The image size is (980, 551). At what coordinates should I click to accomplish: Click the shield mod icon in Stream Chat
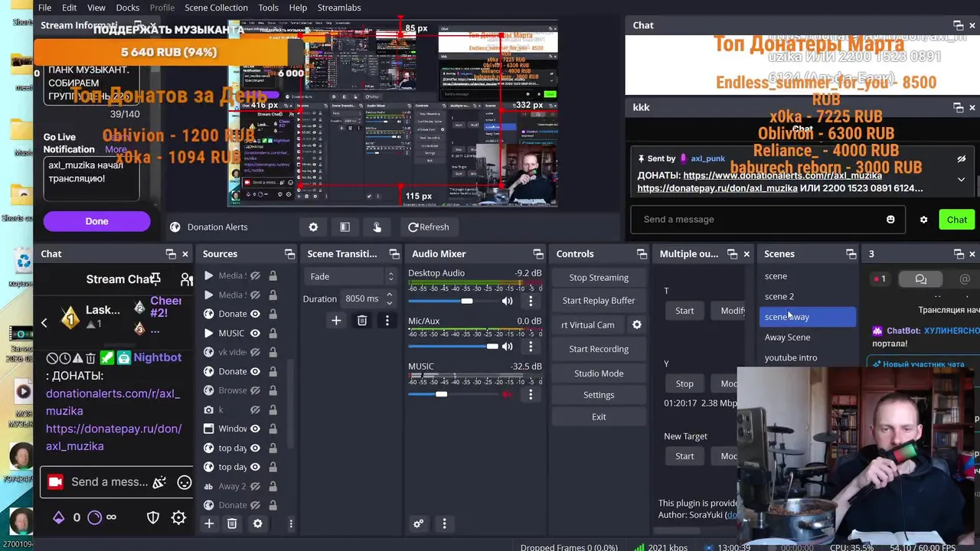(x=153, y=517)
